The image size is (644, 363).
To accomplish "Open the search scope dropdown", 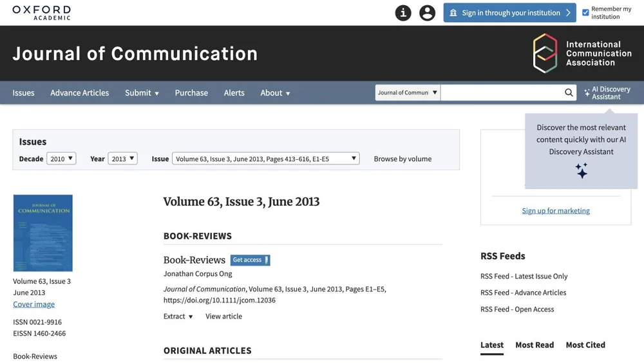I will coord(408,92).
